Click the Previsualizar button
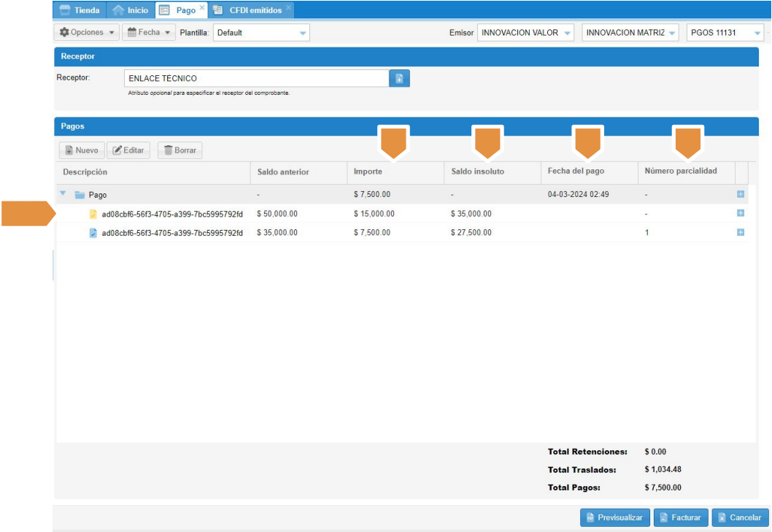The width and height of the screenshot is (772, 532). (x=614, y=517)
